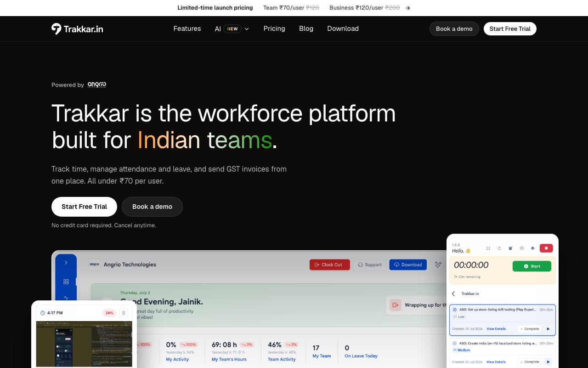Viewport: 588px width, 368px height.
Task: Start the timer with green Start button
Action: tap(532, 266)
